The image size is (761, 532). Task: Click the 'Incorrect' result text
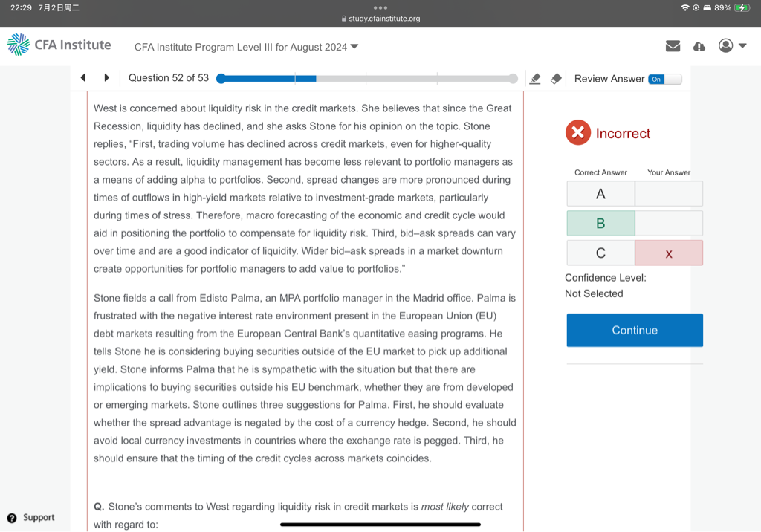(623, 133)
